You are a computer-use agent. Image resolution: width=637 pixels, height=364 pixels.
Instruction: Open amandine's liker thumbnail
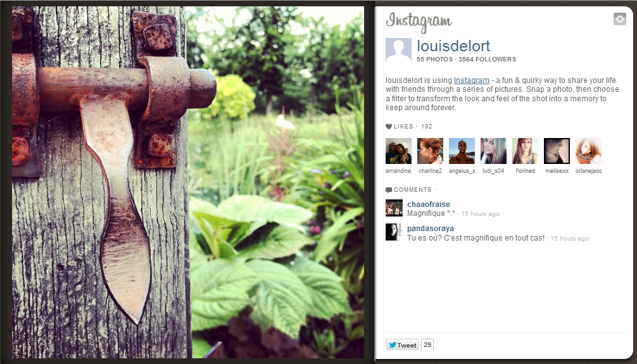(398, 151)
